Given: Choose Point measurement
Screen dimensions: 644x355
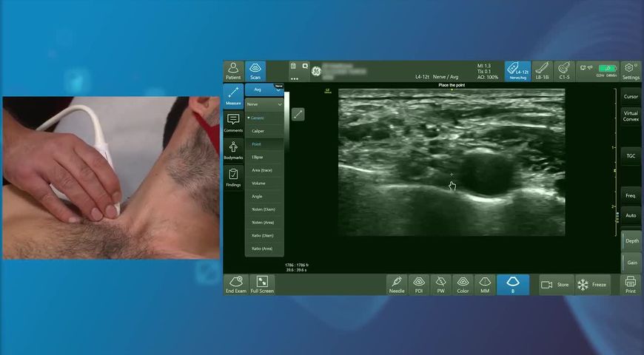Looking at the screenshot, I should coord(264,144).
